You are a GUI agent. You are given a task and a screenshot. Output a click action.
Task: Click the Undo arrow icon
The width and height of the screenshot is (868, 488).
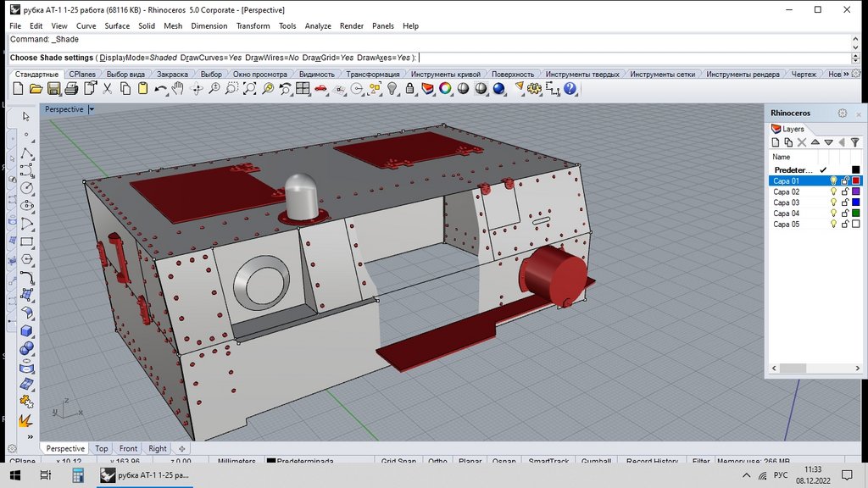click(160, 89)
